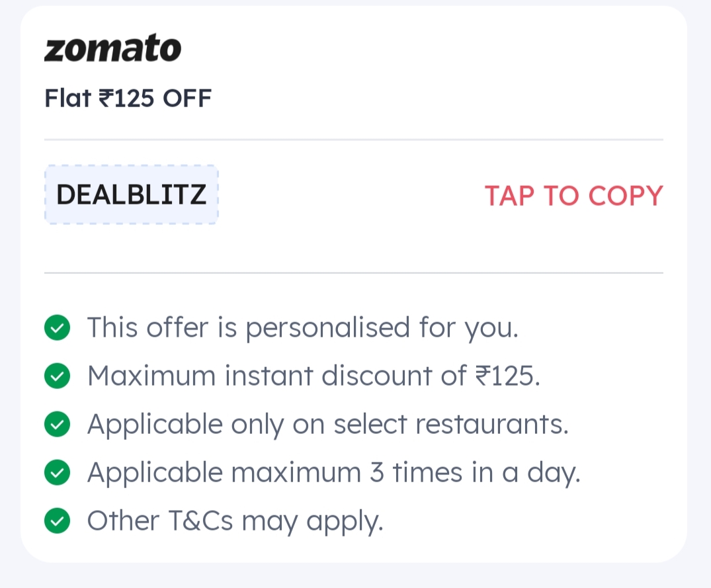Click the word 'OFF' in the heading

187,99
